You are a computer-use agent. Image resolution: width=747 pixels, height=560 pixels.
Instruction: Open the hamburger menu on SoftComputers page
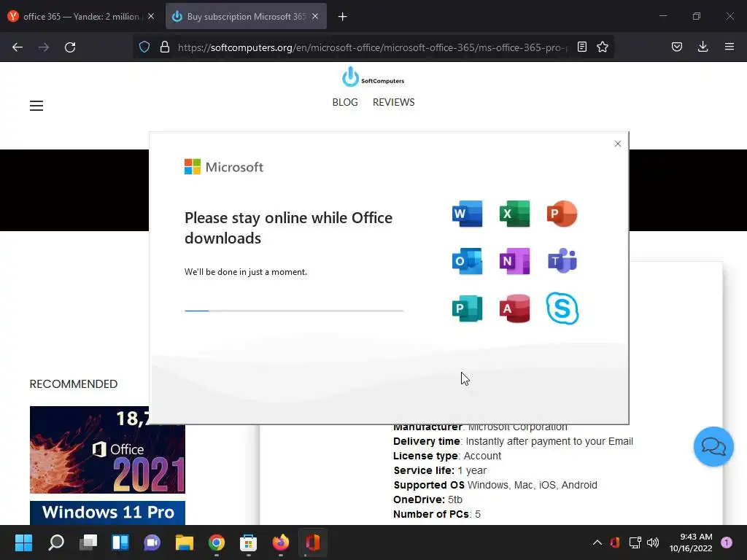(x=36, y=106)
